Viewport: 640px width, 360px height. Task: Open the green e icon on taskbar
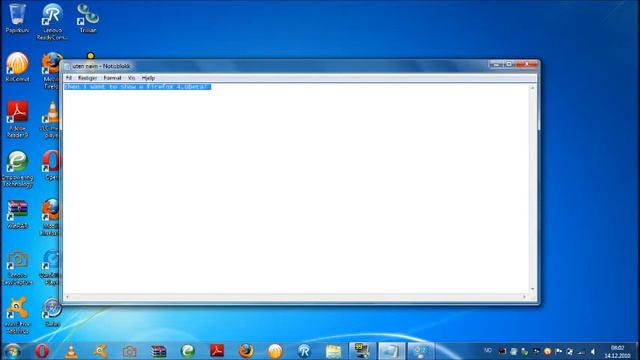(x=188, y=351)
